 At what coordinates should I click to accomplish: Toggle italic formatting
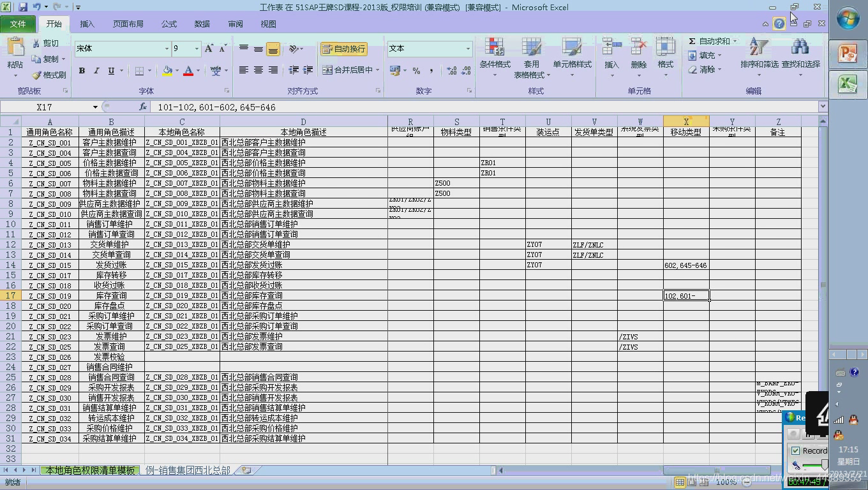coord(96,71)
